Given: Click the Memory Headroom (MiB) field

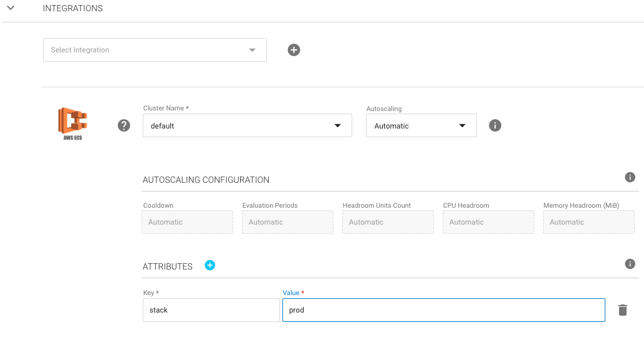Looking at the screenshot, I should click(589, 222).
